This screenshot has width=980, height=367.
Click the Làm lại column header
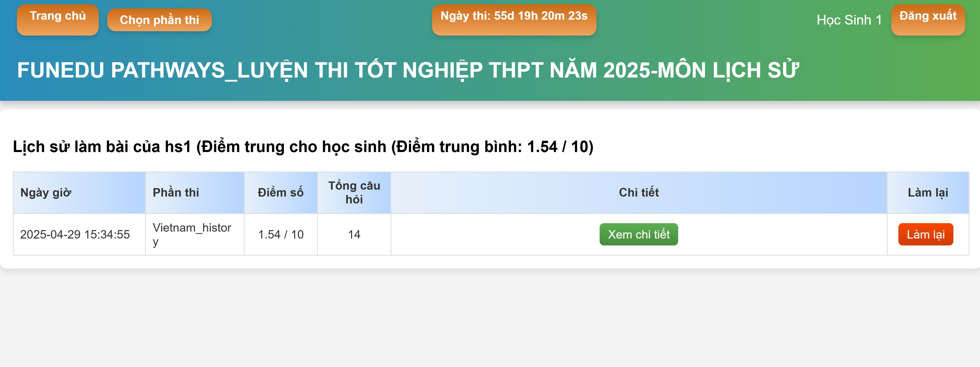928,193
